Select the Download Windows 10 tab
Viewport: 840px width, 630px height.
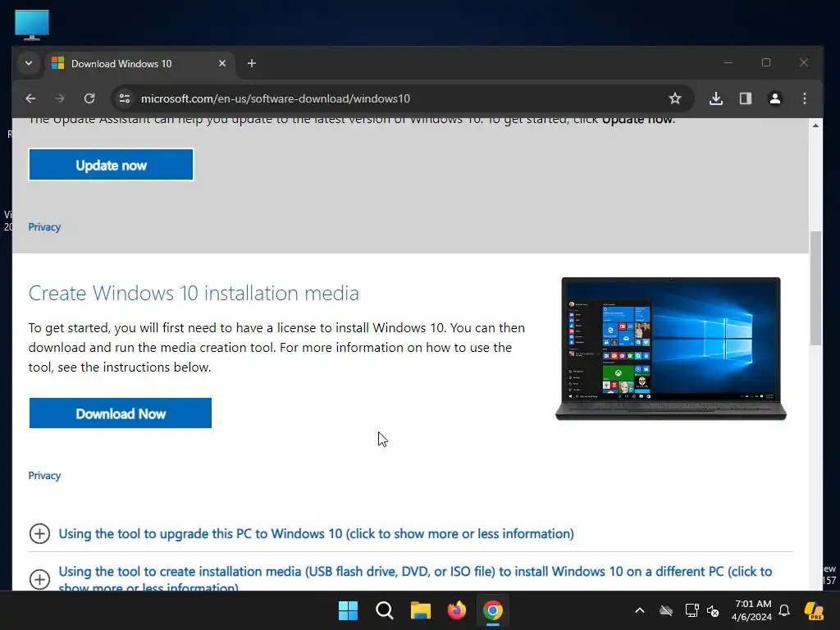coord(139,64)
